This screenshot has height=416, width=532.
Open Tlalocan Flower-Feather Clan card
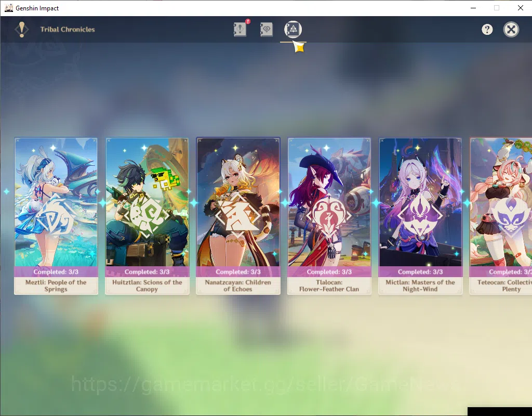click(329, 216)
